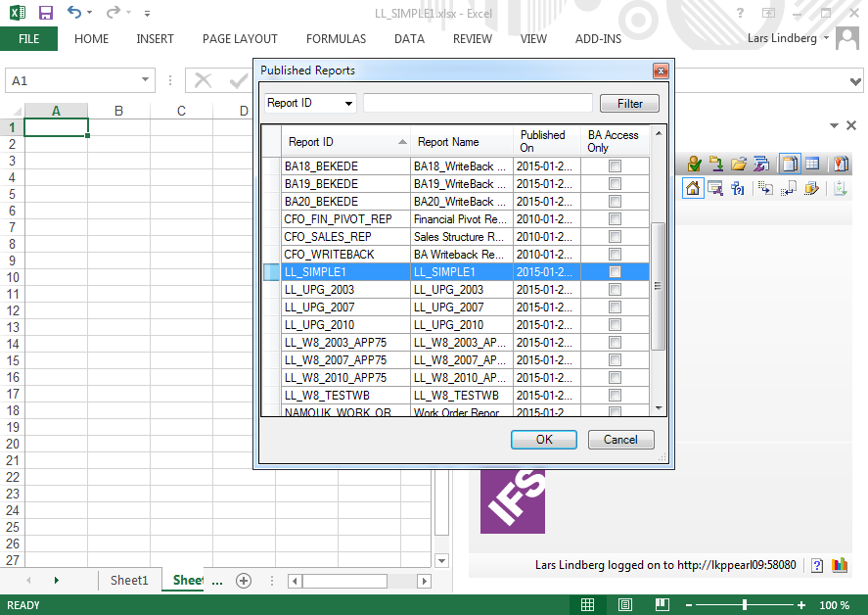Tick BA Access Only for CFO_SALES_REP
868x615 pixels.
click(615, 237)
